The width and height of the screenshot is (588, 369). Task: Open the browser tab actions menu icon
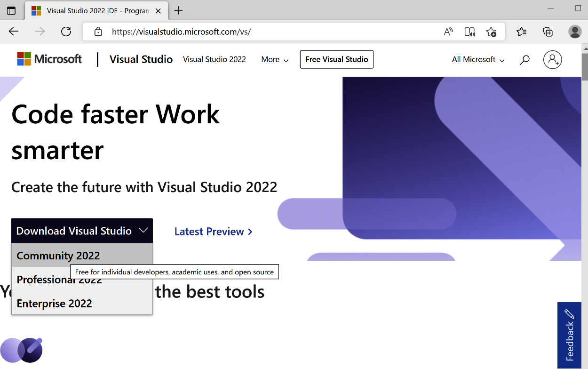(11, 10)
